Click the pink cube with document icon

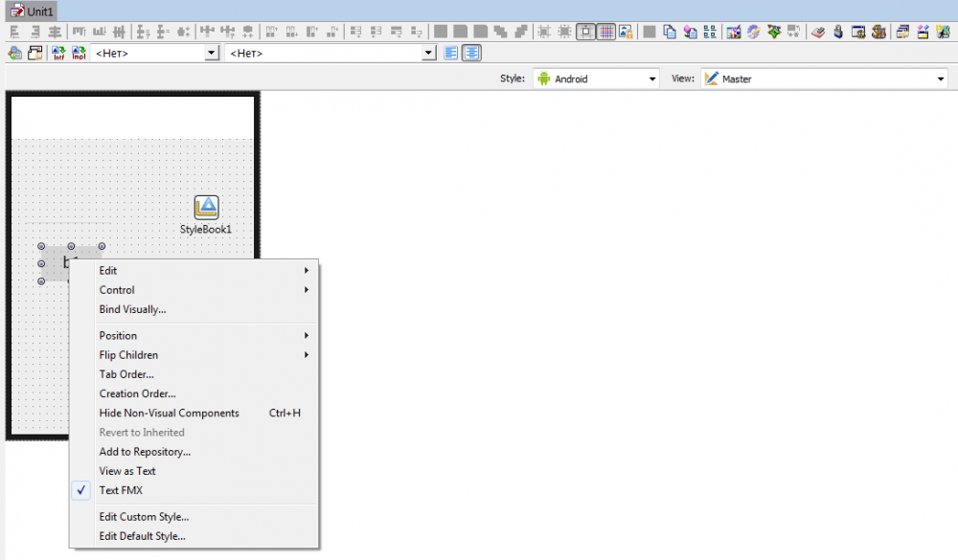pyautogui.click(x=690, y=32)
